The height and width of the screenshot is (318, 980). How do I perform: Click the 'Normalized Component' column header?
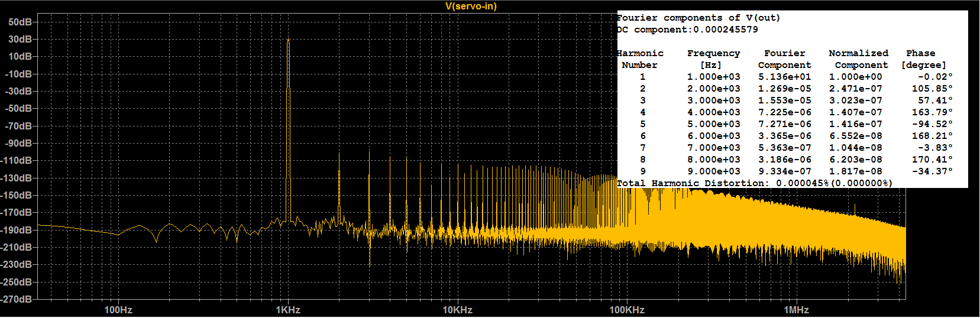pyautogui.click(x=859, y=59)
